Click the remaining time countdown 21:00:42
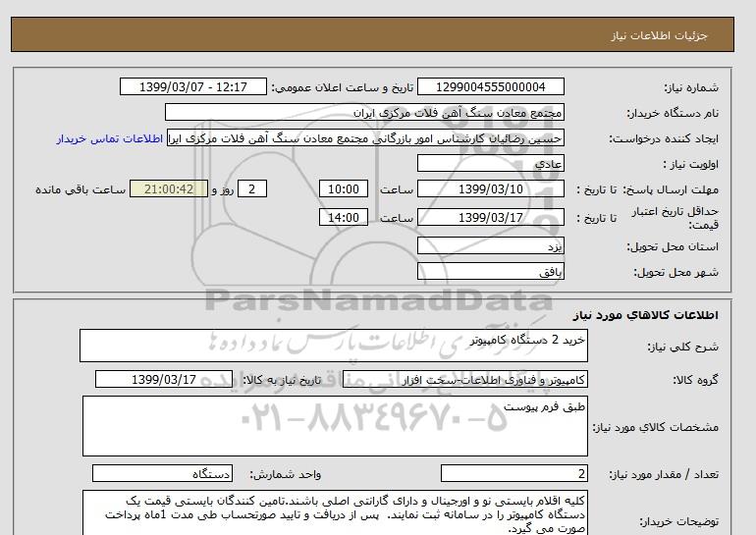 (x=169, y=188)
